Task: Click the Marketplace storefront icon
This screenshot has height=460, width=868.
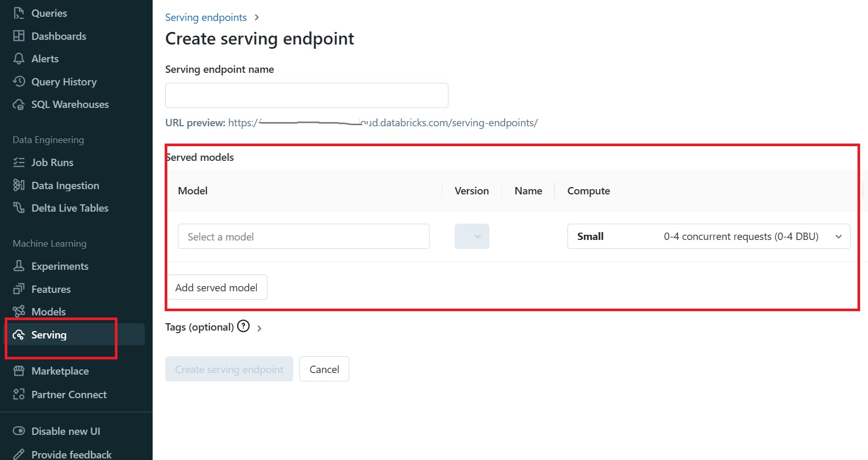Action: tap(19, 371)
